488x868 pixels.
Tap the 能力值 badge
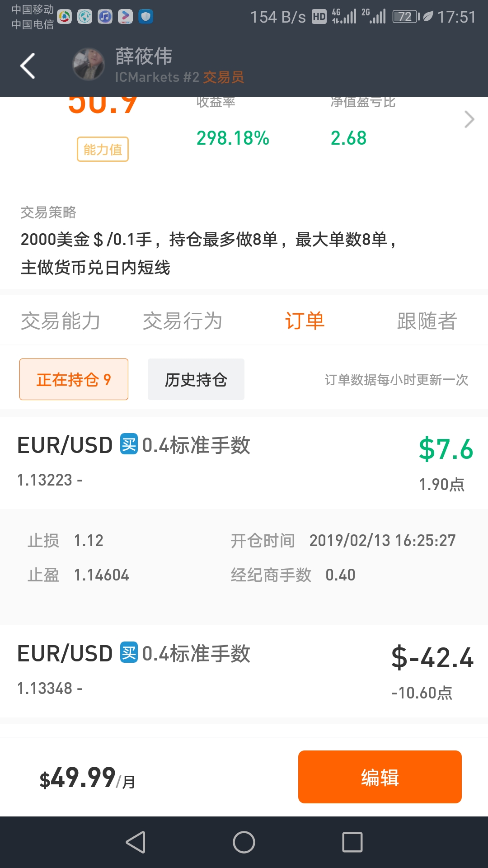pyautogui.click(x=103, y=149)
